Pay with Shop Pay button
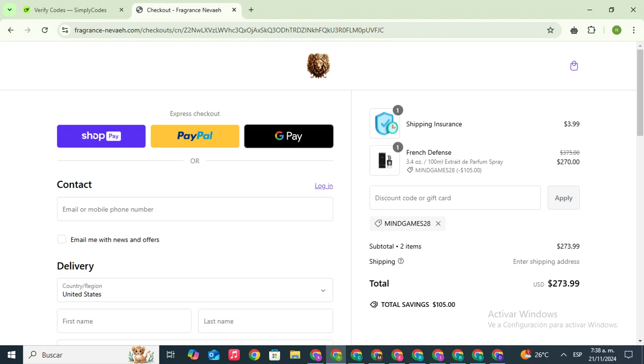Viewport: 644px width, 364px height. (x=101, y=136)
